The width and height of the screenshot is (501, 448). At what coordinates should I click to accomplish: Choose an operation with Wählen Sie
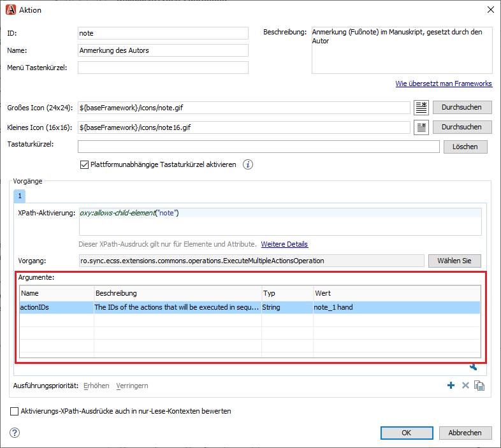click(x=454, y=261)
